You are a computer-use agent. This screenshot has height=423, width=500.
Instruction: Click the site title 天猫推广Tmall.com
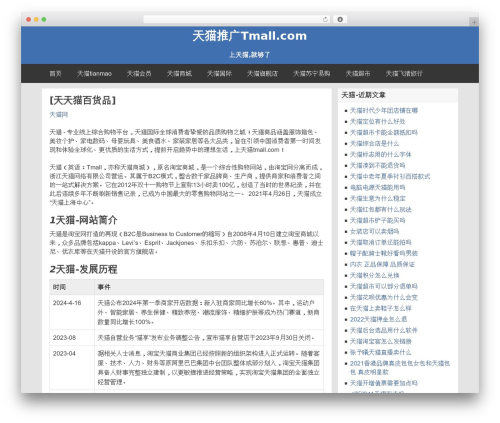(x=250, y=36)
